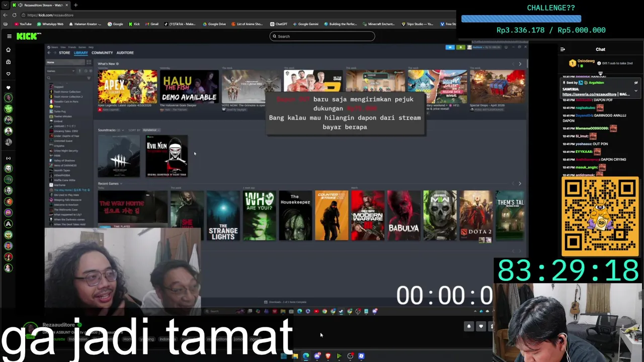Screen dimensions: 644x362
Task: Open the Google Gemini bookmark
Action: (x=305, y=24)
